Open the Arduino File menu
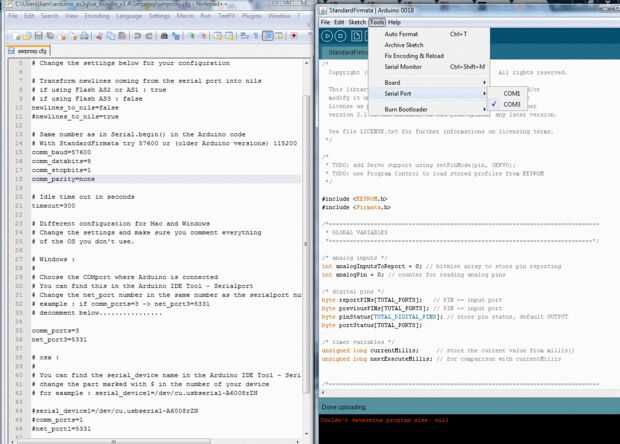This screenshot has width=620, height=444. [325, 22]
